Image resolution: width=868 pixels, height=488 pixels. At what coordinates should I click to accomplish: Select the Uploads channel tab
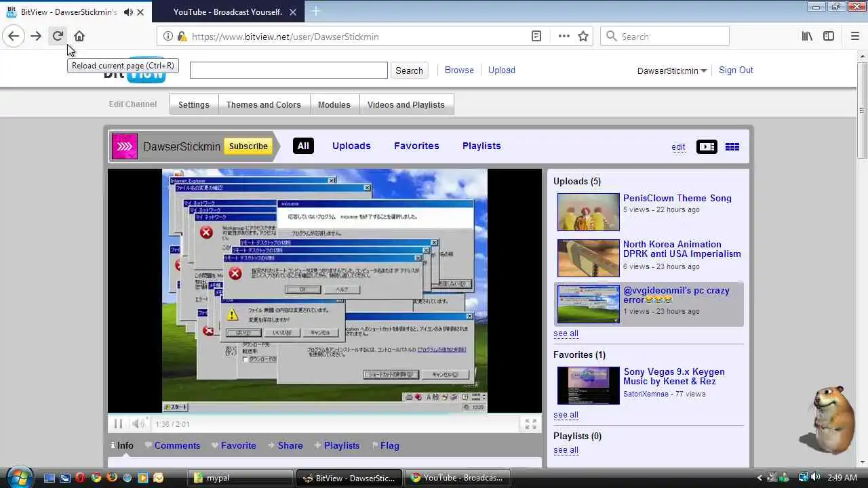[x=351, y=146]
